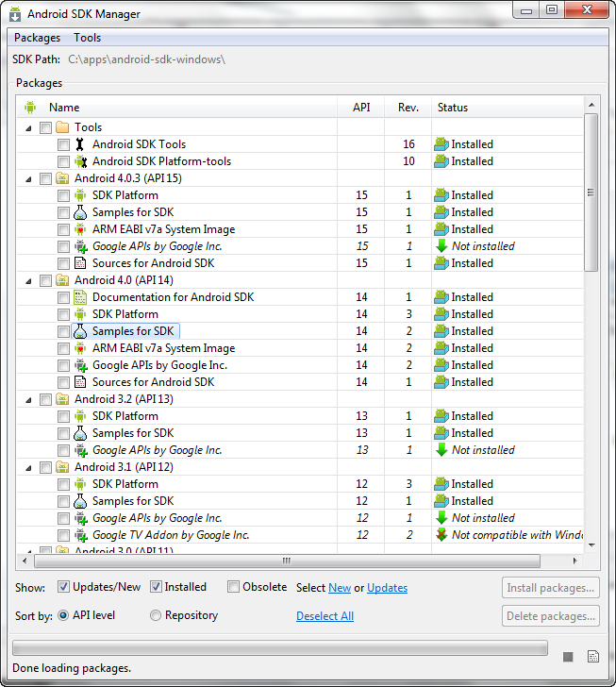Viewport: 616px width, 687px height.
Task: Click the API 14 Google APIs add-on icon
Action: 80,365
